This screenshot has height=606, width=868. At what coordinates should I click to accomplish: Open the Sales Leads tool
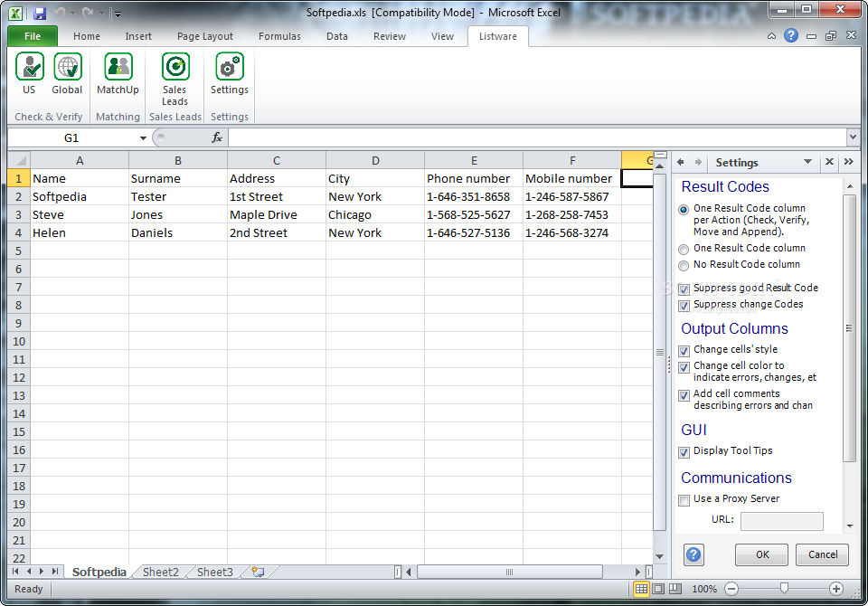coord(175,80)
